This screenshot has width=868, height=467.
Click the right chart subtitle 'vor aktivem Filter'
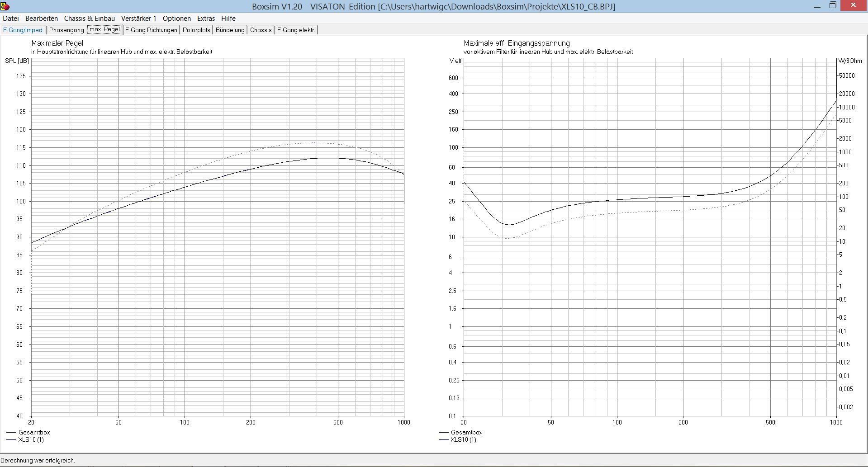coord(548,52)
